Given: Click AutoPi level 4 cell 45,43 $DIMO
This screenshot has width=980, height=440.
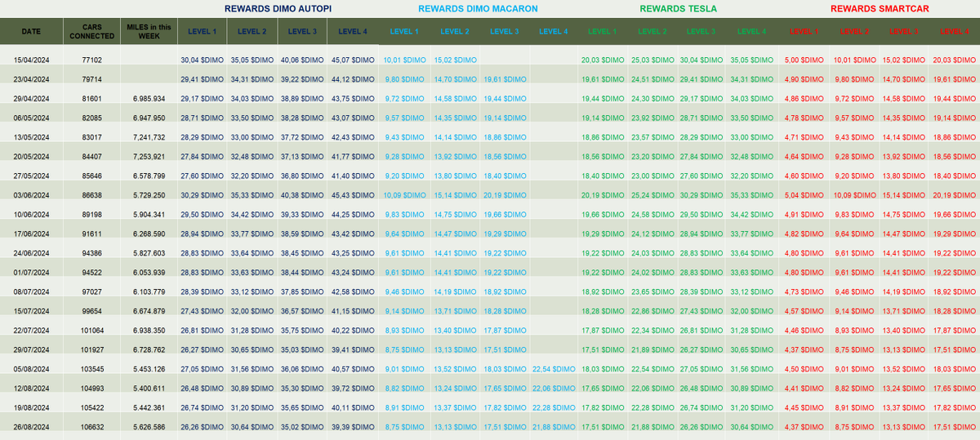Looking at the screenshot, I should [353, 197].
